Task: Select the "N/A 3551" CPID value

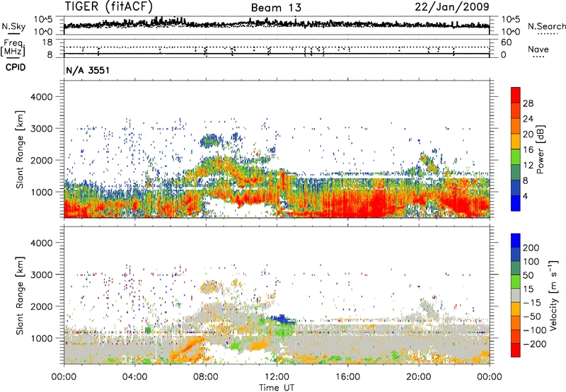Action: click(x=88, y=70)
